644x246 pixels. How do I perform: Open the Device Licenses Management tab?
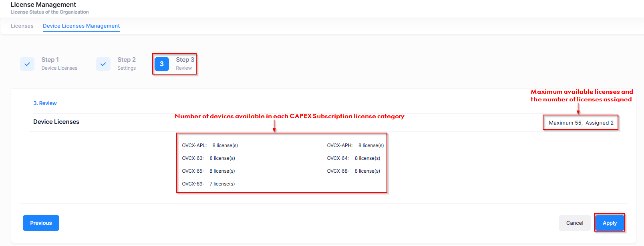click(81, 26)
